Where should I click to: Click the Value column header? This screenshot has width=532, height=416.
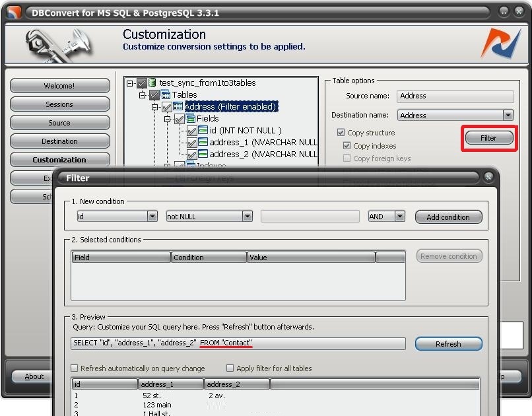tap(312, 258)
